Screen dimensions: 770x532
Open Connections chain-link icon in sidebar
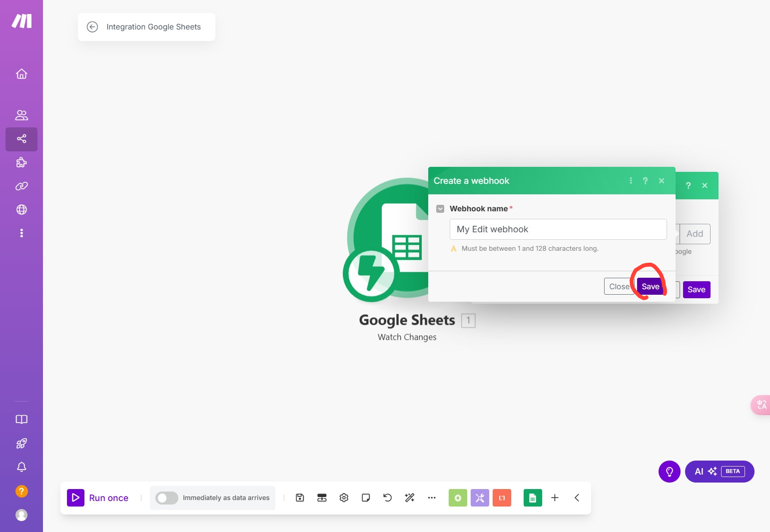pos(21,186)
